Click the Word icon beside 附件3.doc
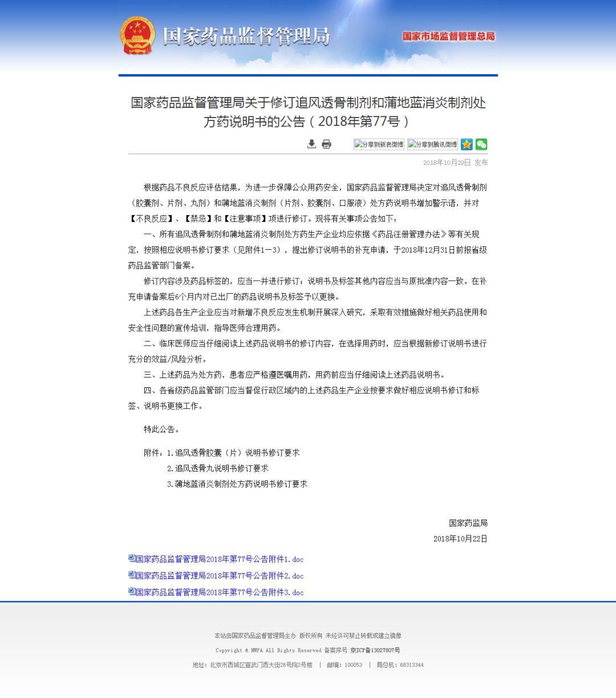The image size is (616, 698). [129, 592]
